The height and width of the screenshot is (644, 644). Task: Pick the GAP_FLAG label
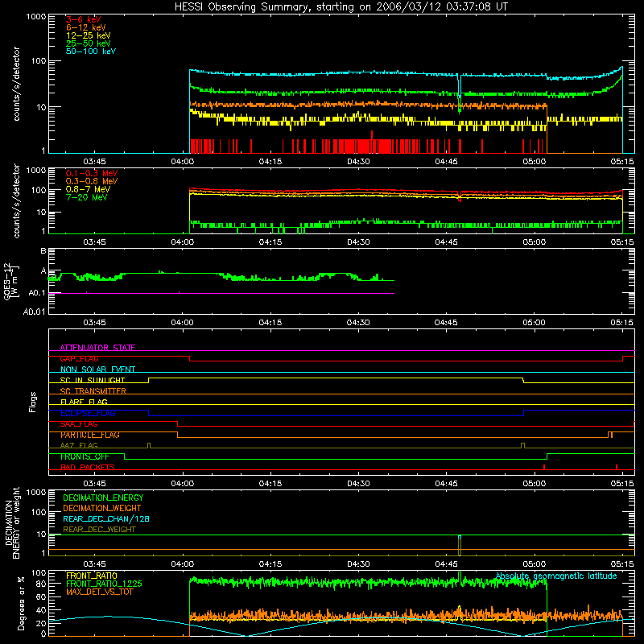tap(79, 359)
